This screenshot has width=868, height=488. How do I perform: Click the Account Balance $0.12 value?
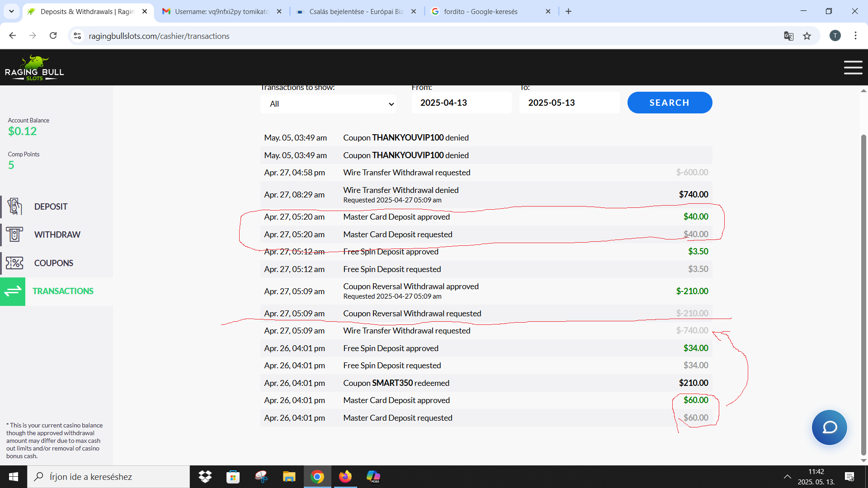(x=22, y=131)
